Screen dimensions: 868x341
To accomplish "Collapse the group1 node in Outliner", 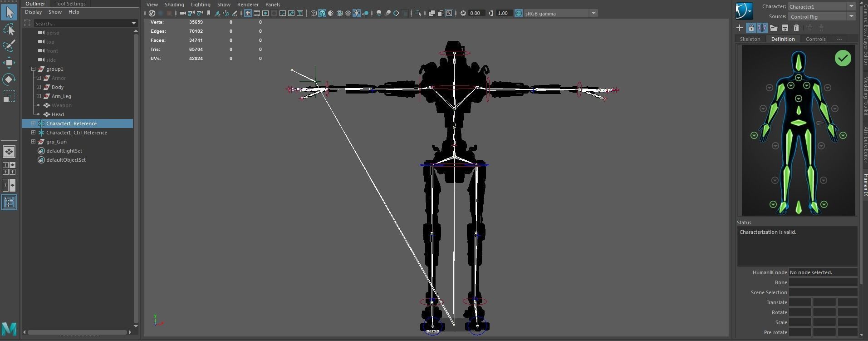I will point(34,69).
